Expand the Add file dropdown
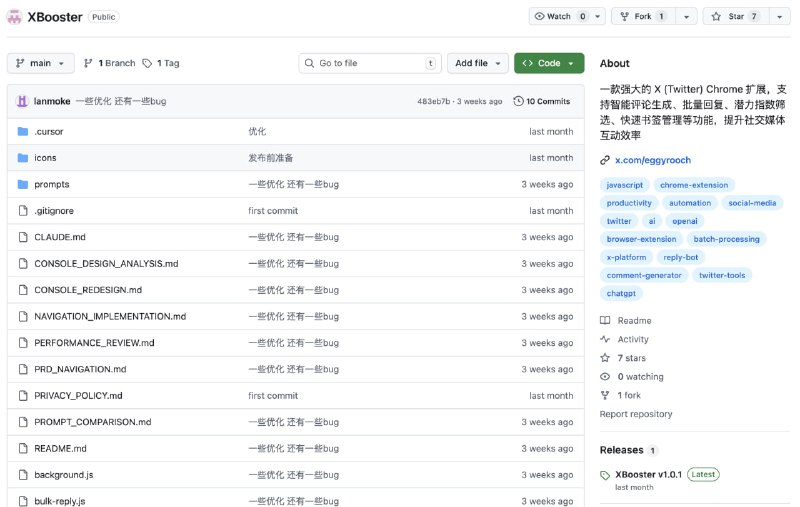 point(478,63)
